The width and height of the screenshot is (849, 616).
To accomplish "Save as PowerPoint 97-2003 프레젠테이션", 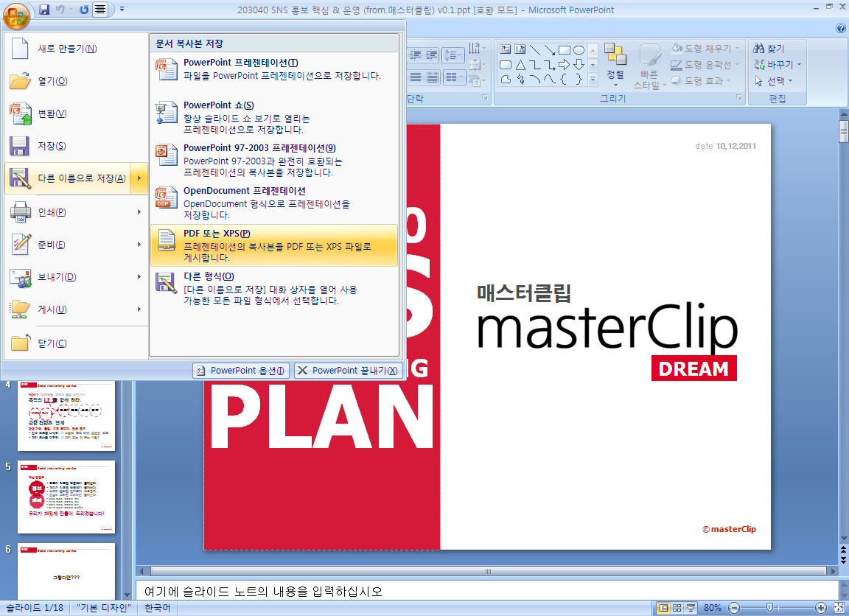I will click(x=274, y=160).
